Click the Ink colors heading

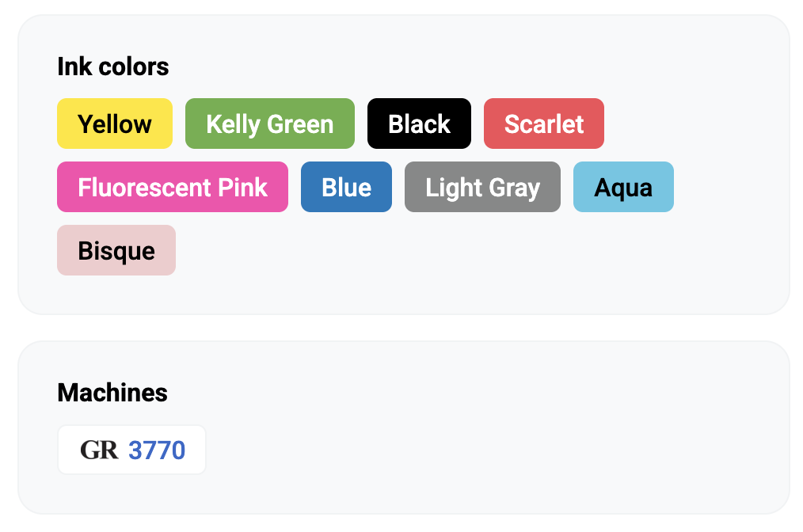(x=113, y=66)
